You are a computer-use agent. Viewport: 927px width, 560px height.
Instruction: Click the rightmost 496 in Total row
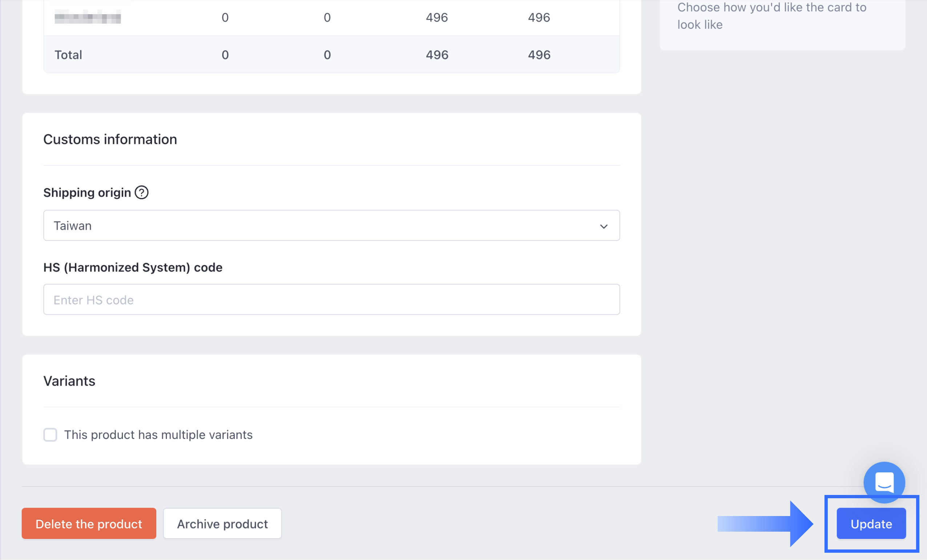(x=539, y=55)
